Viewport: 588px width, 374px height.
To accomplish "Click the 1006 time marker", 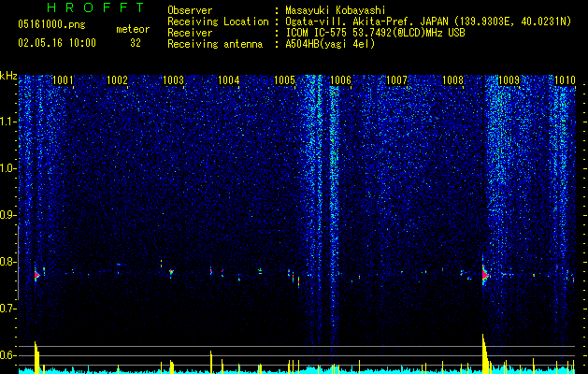I will [341, 80].
